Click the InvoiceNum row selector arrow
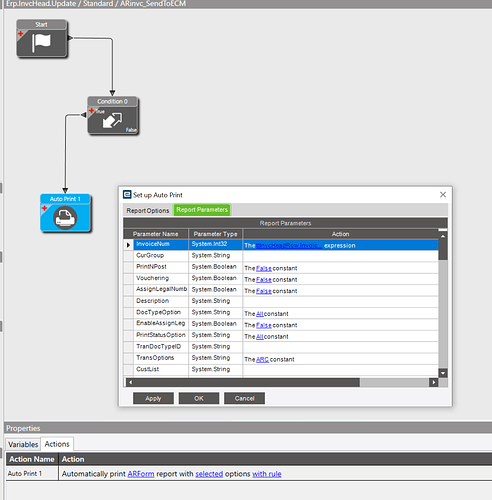Viewport: 492px width, 500px height. 128,245
